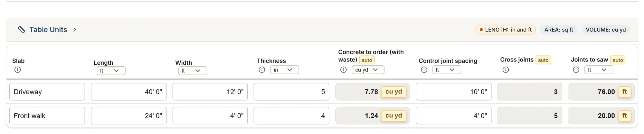This screenshot has height=134, width=644.
Task: Open the Concrete to order info icon
Action: coord(344,70)
